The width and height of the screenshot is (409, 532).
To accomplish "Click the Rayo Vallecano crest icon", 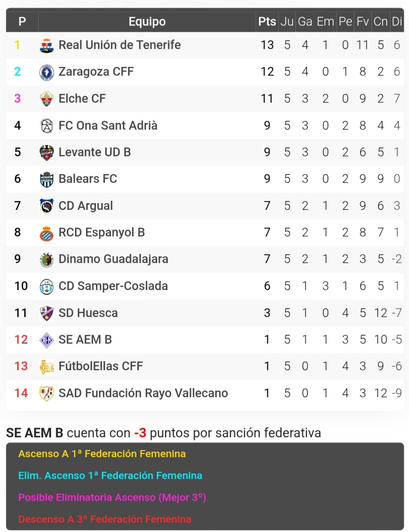I will (x=47, y=393).
